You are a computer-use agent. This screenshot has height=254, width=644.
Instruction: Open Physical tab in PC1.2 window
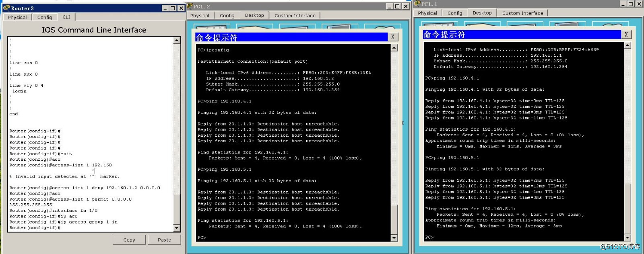pos(200,16)
